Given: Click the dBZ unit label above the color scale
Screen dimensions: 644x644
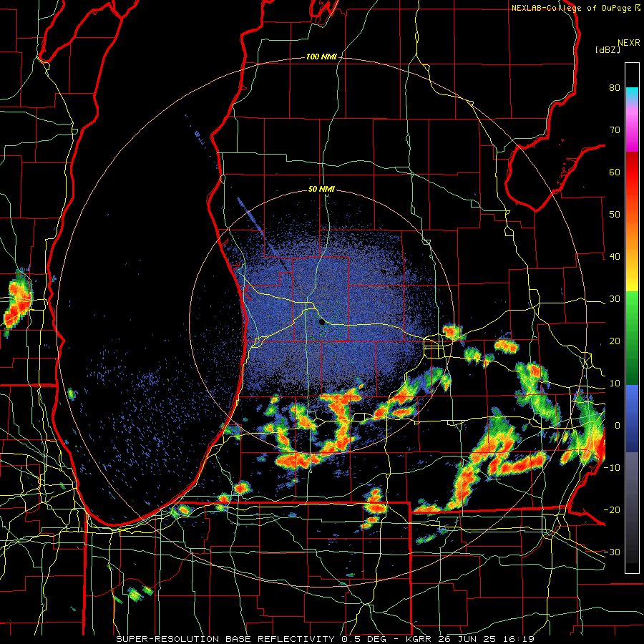Looking at the screenshot, I should pyautogui.click(x=608, y=50).
